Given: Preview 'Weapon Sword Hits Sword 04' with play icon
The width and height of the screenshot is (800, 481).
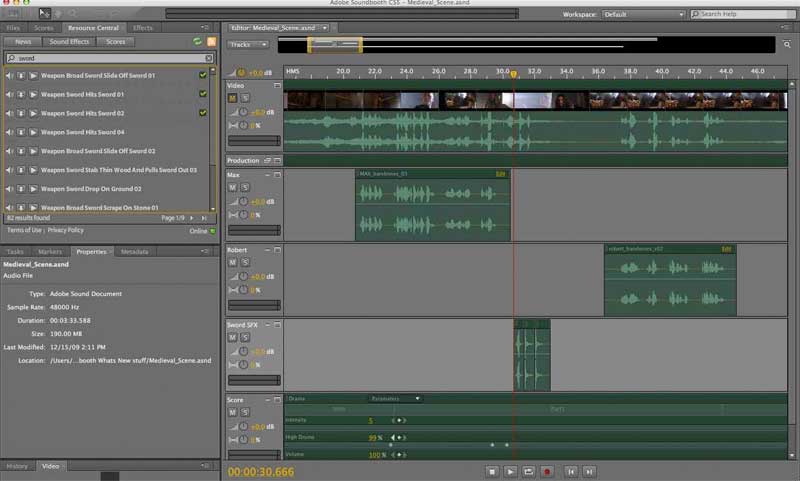Looking at the screenshot, I should (x=33, y=132).
